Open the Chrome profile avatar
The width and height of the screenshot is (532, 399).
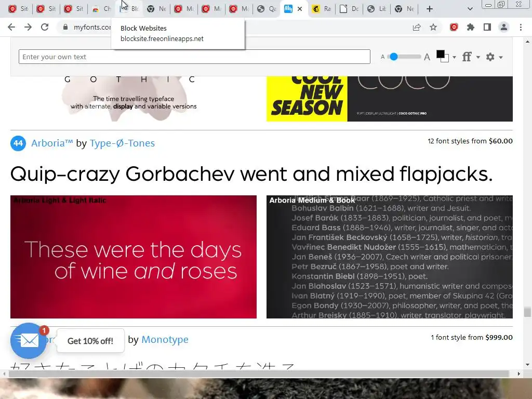tap(504, 27)
